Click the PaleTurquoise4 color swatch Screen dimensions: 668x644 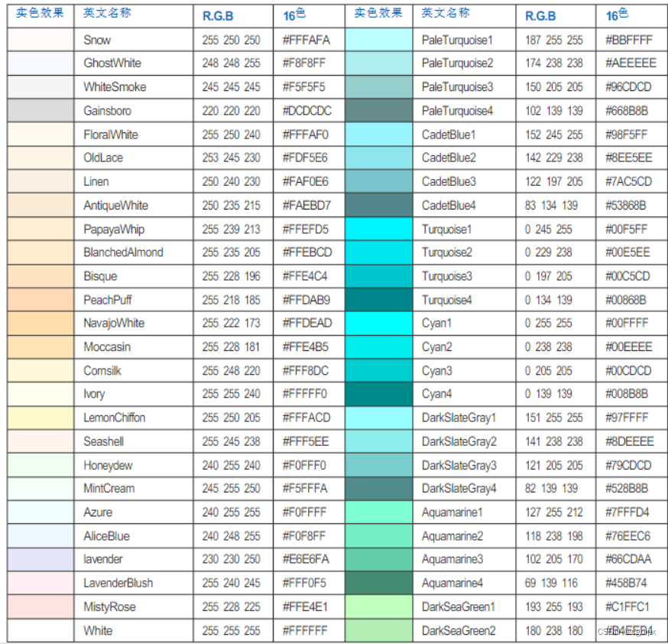click(x=379, y=110)
